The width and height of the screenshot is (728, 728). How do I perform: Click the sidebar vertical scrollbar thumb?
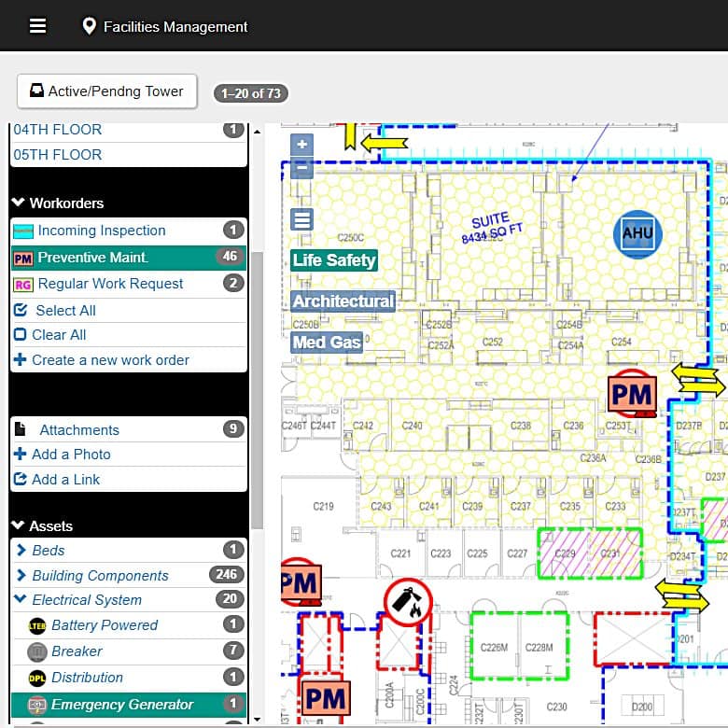[x=258, y=390]
